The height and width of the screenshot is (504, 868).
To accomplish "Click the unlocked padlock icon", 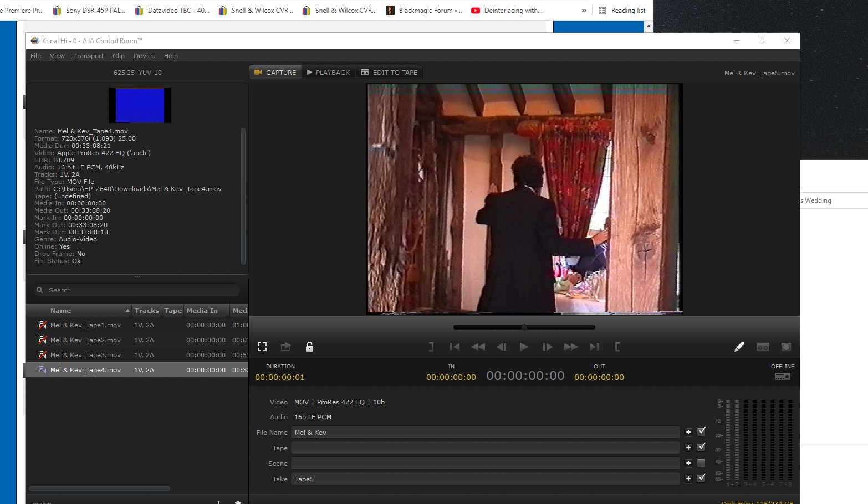I will (x=309, y=347).
